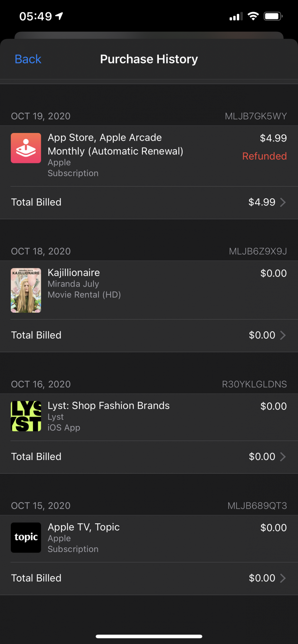Viewport: 298px width, 644px height.
Task: Select the Apple Arcade Monthly subscription entry
Action: click(x=115, y=144)
